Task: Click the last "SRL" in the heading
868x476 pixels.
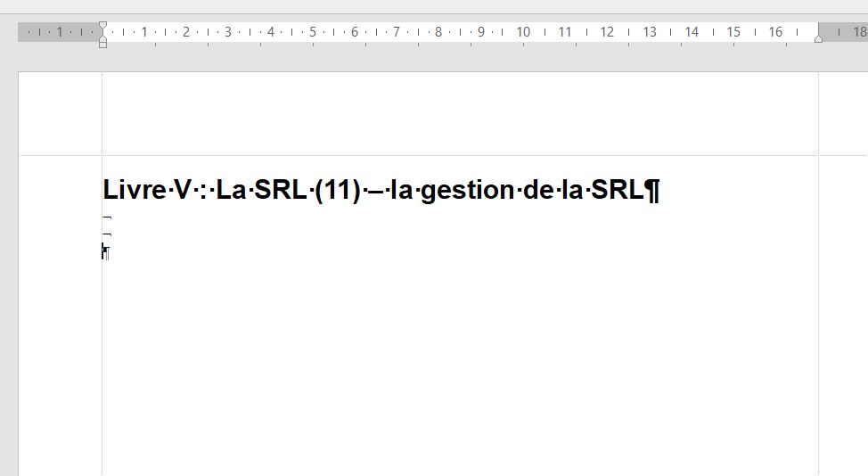Action: click(617, 191)
